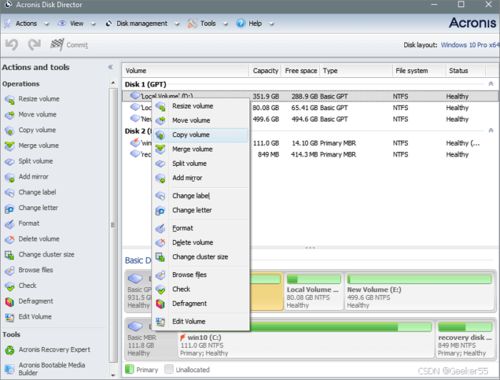Click Edit Volume icon in left panel
This screenshot has height=380, width=500.
[x=10, y=317]
